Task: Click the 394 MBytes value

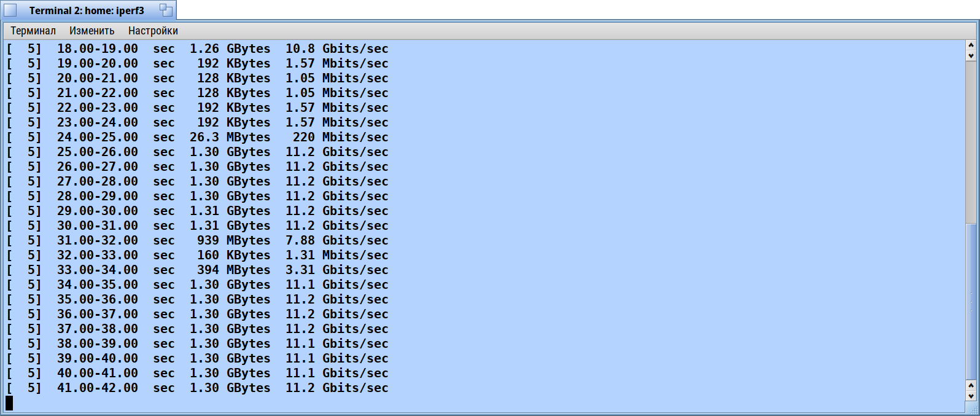Action: point(234,270)
